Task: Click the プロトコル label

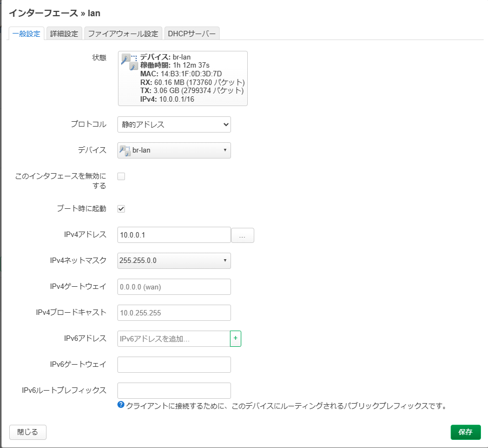Action: pyautogui.click(x=89, y=124)
